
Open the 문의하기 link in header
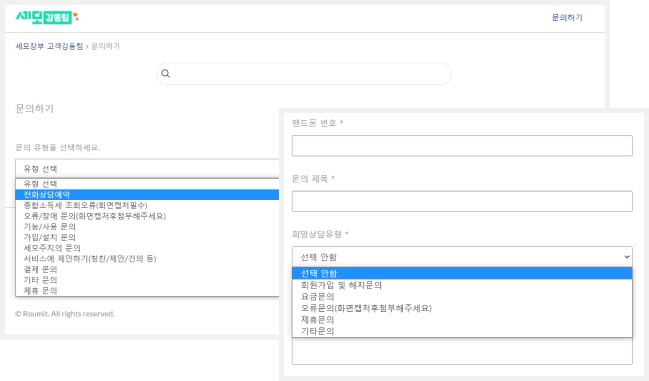(567, 18)
